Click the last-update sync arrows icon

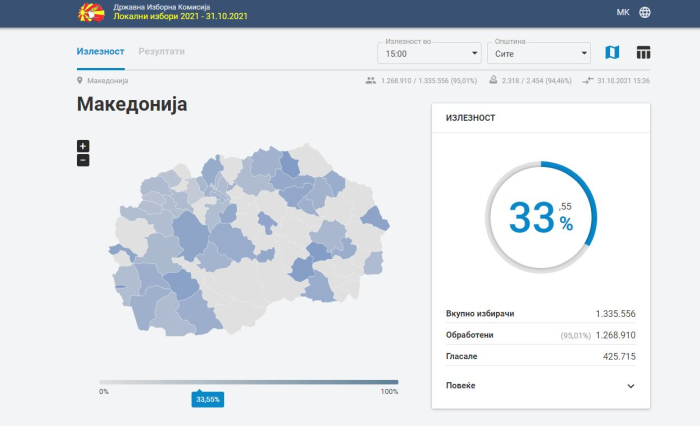coord(586,81)
